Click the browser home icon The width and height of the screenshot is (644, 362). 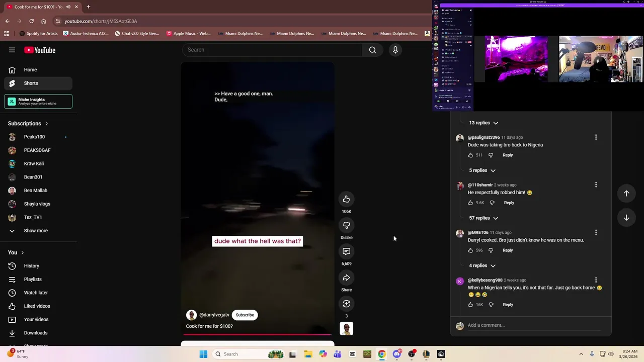(43, 21)
